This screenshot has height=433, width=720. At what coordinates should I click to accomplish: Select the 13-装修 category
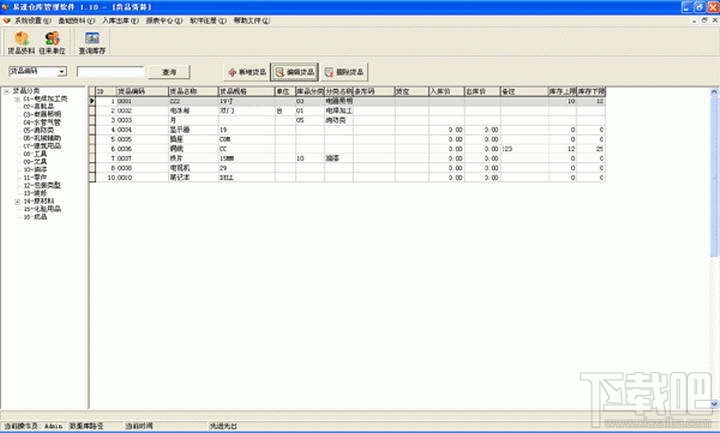(x=35, y=193)
